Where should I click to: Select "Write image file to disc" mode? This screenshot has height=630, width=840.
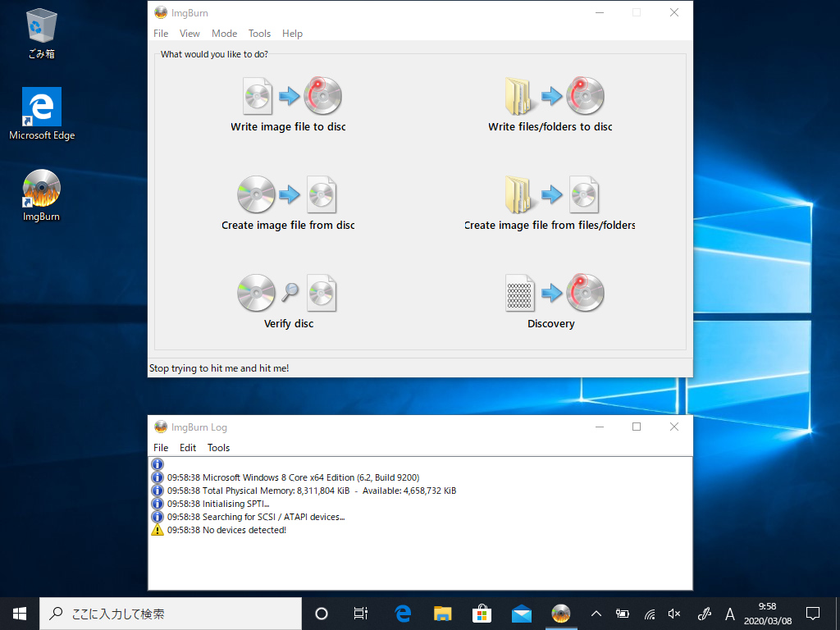click(289, 103)
